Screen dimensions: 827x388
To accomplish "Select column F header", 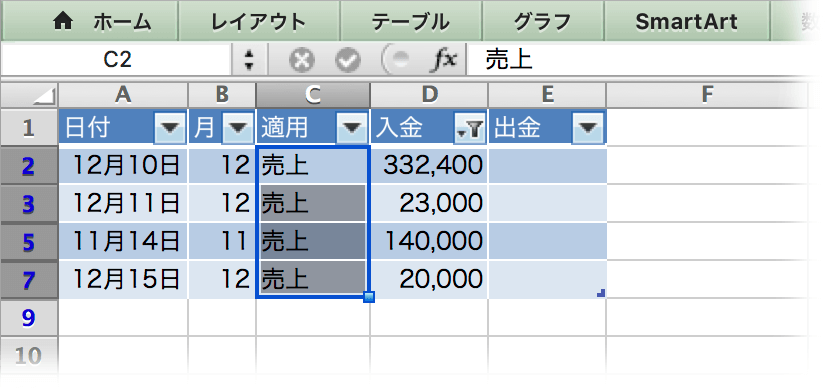I will click(707, 95).
